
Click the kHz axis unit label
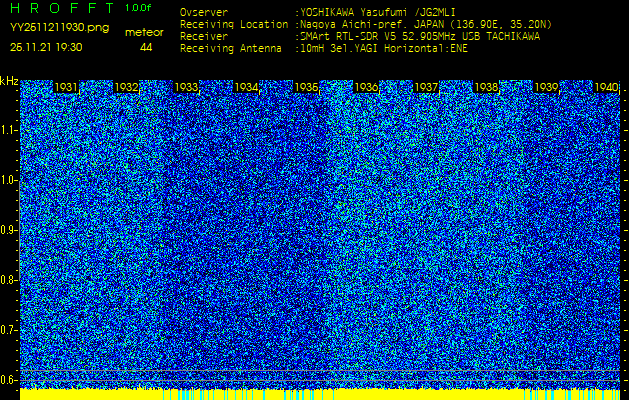point(9,81)
